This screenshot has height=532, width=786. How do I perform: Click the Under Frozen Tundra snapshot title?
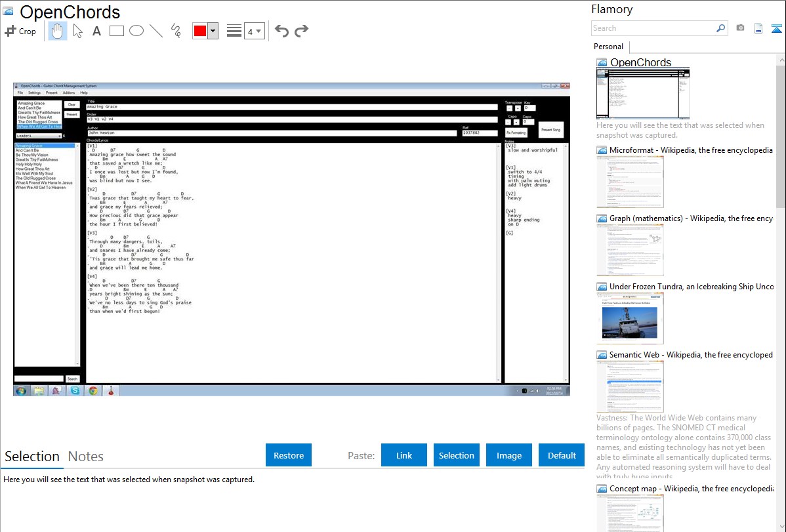tap(692, 287)
